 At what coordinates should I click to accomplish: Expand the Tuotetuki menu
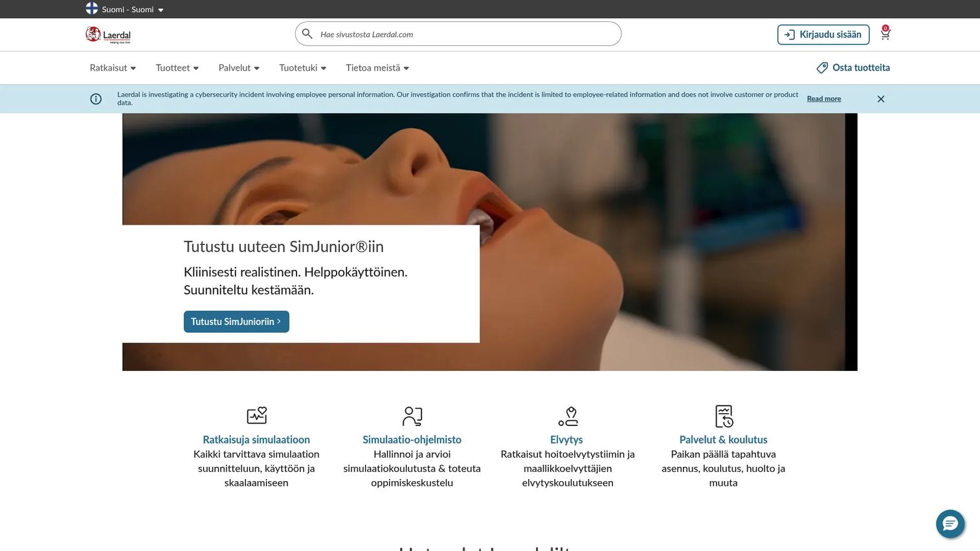tap(302, 67)
